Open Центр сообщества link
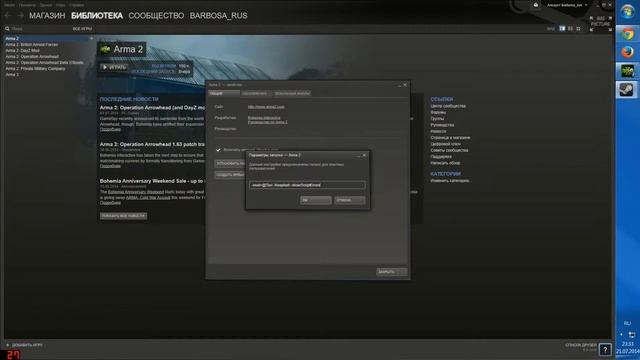This screenshot has width=640, height=360. click(x=448, y=106)
